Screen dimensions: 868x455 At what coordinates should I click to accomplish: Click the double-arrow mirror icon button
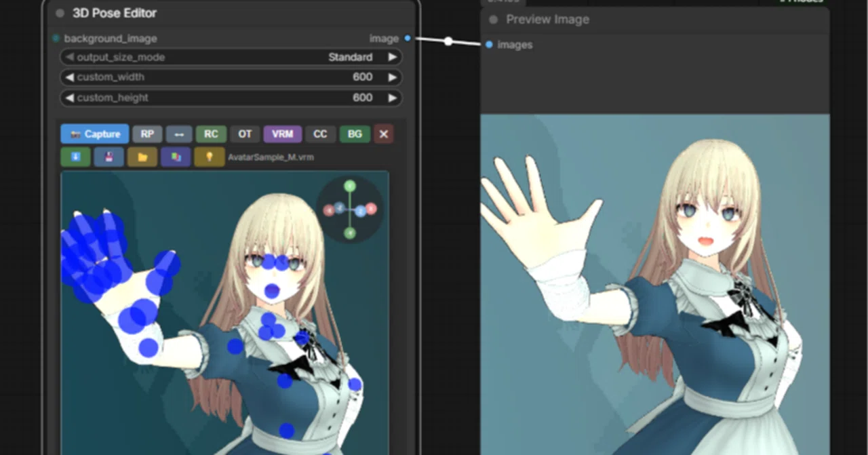179,134
